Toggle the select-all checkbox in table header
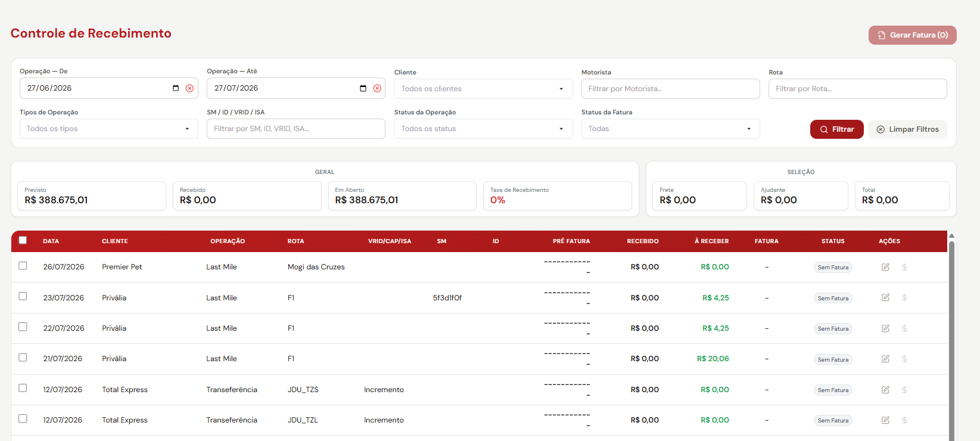Viewport: 980px width, 441px height. click(x=23, y=240)
